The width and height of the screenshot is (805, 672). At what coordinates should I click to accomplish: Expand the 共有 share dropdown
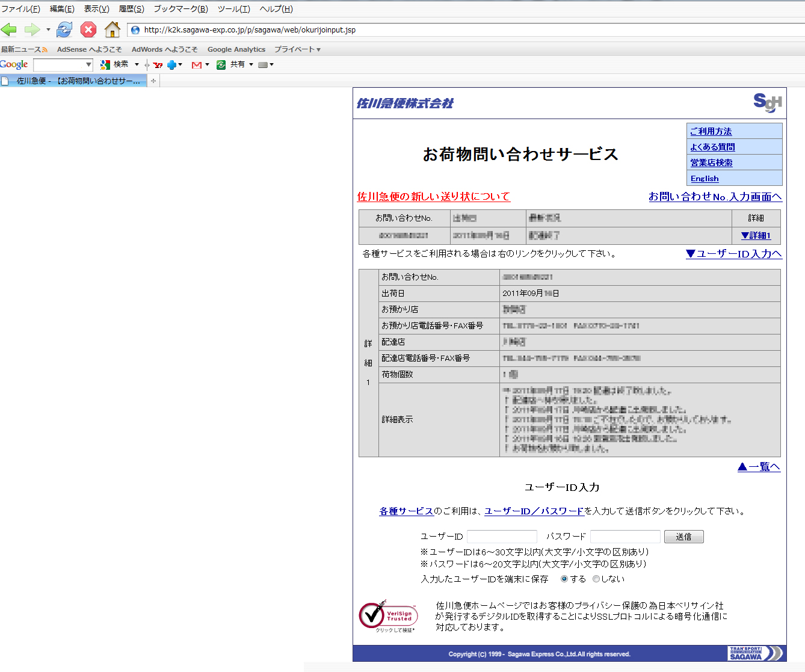point(251,64)
